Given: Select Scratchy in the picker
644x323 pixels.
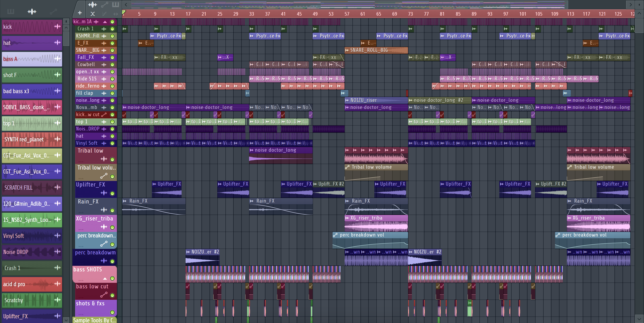Looking at the screenshot, I should [x=32, y=300].
